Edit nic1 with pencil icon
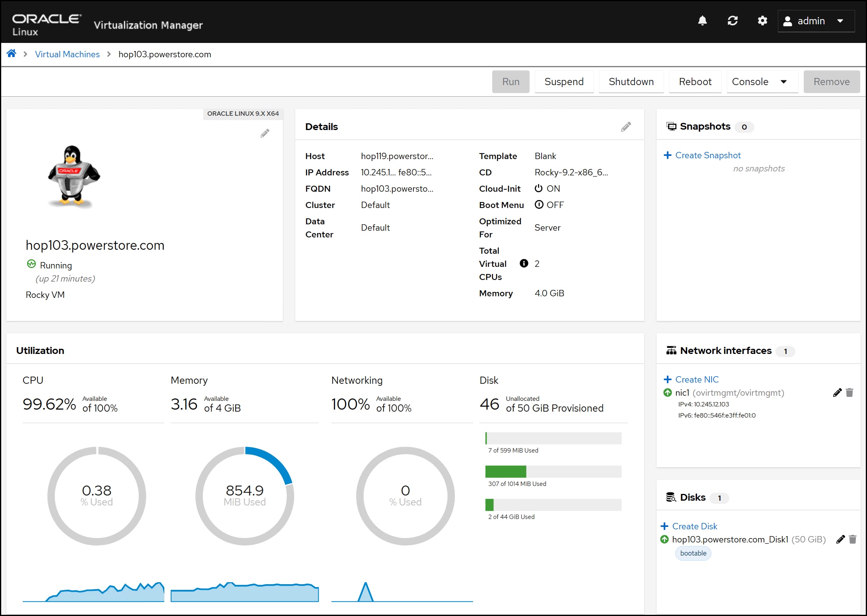Screen dimensions: 867x616 point(837,393)
